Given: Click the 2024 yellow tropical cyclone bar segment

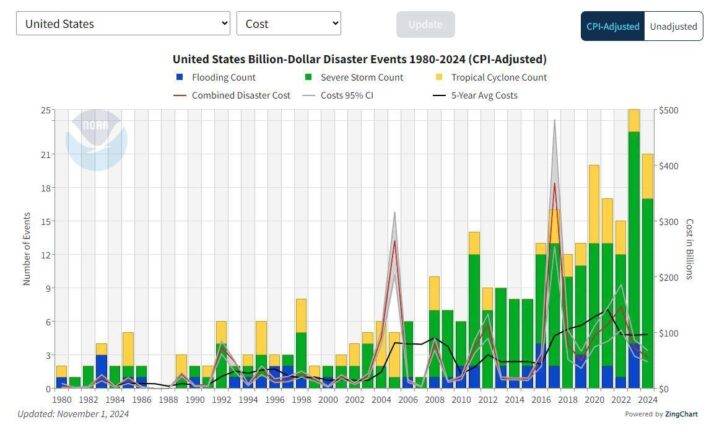Looking at the screenshot, I should tap(647, 176).
